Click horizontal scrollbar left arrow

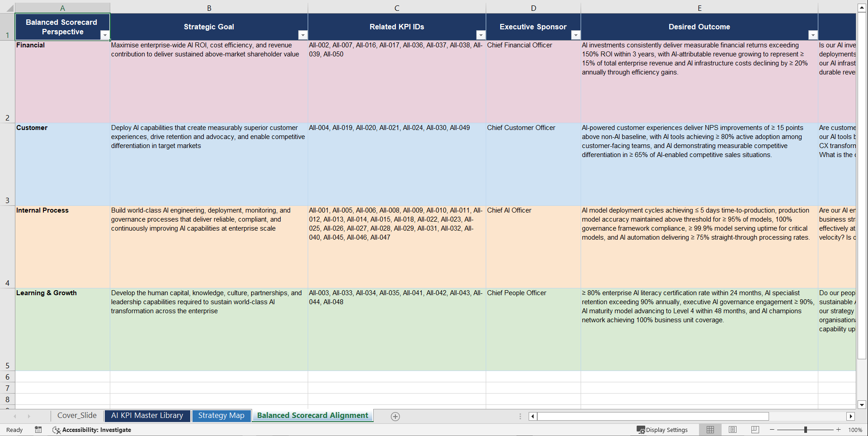click(x=533, y=416)
